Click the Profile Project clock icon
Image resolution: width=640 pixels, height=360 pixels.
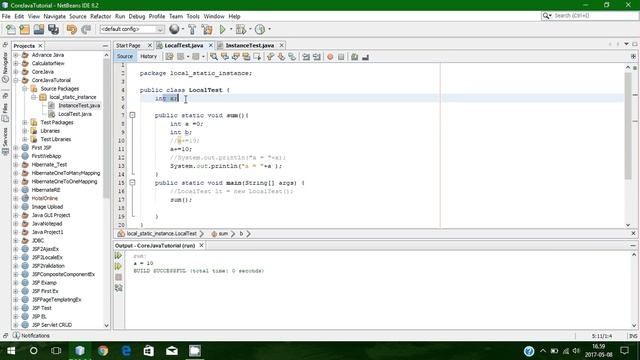click(x=260, y=29)
